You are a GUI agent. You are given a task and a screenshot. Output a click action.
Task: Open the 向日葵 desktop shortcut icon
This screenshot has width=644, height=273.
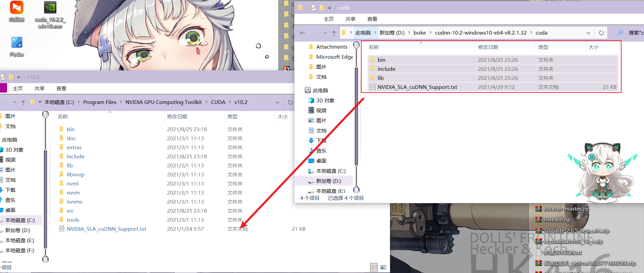(16, 11)
